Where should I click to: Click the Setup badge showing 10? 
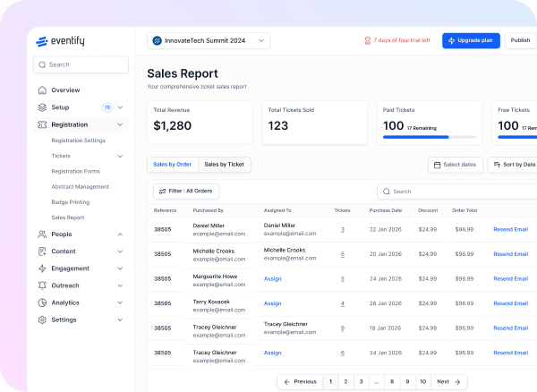[107, 107]
